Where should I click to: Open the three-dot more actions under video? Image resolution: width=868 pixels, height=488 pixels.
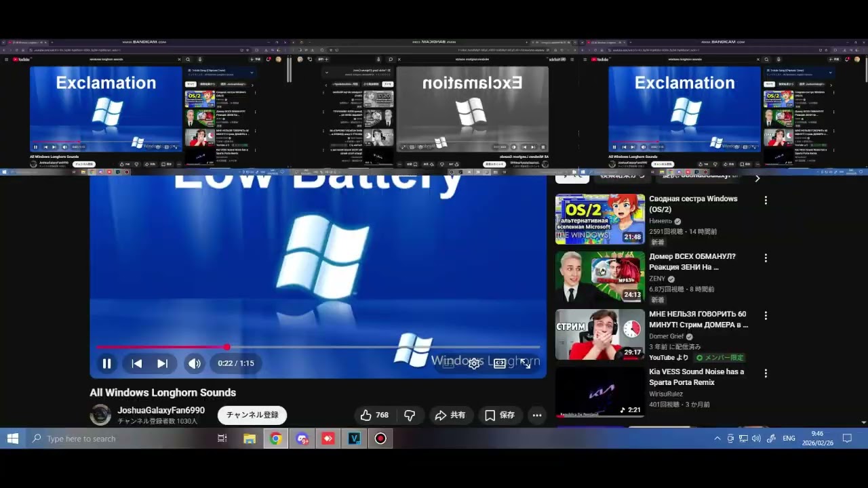[x=537, y=415]
